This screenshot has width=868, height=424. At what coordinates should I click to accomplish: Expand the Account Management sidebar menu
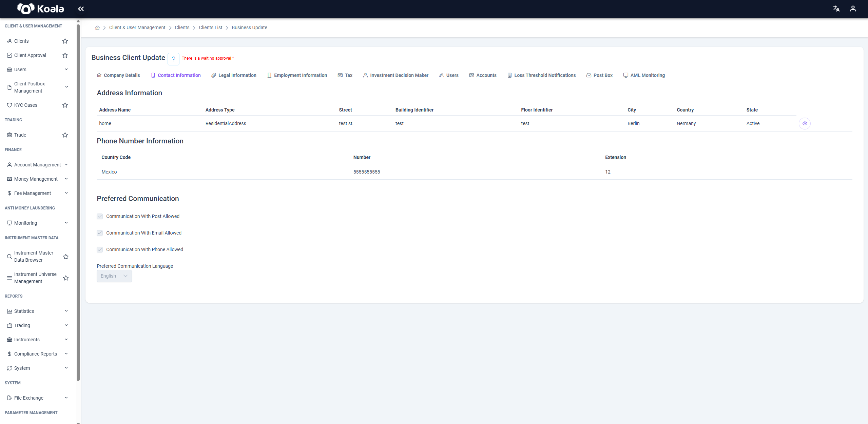[38, 165]
